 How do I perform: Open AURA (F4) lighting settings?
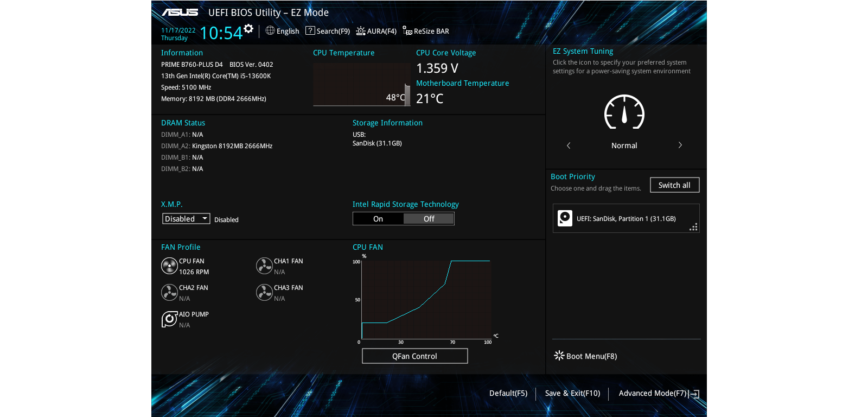click(376, 31)
